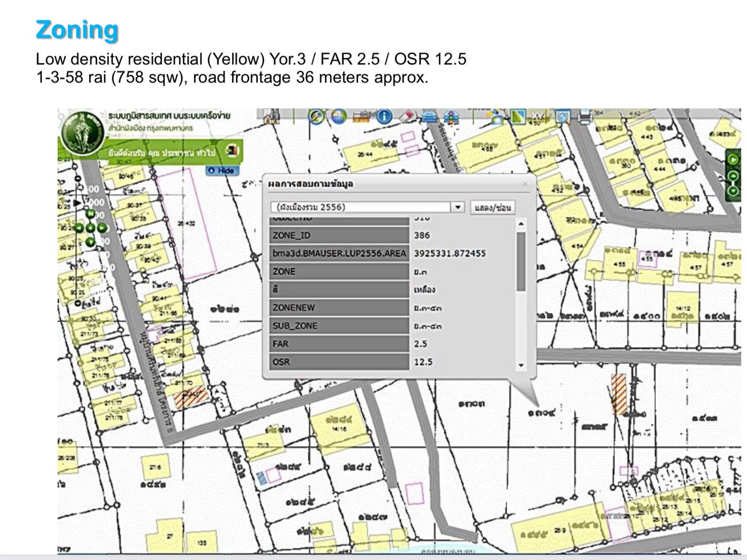This screenshot has width=747, height=560.
Task: Click the green elephant BMA logo
Action: 83,134
